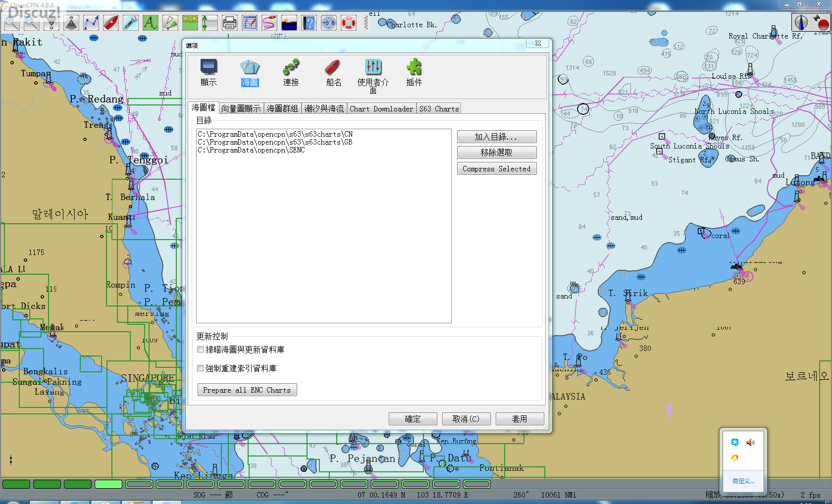This screenshot has height=504, width=832.
Task: Open the Route creation tool in toolbar
Action: (x=91, y=23)
